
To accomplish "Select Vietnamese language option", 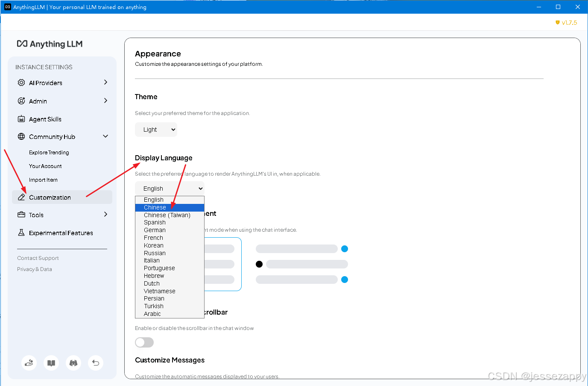I will pyautogui.click(x=170, y=291).
